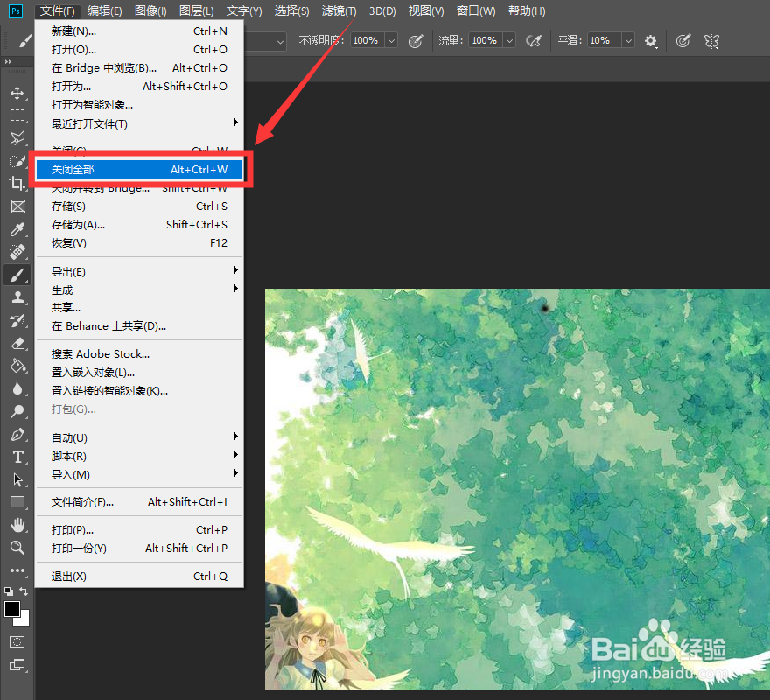Image resolution: width=770 pixels, height=700 pixels.
Task: Choose File Info Alt+Shift+Ctrl+I entry
Action: click(139, 502)
